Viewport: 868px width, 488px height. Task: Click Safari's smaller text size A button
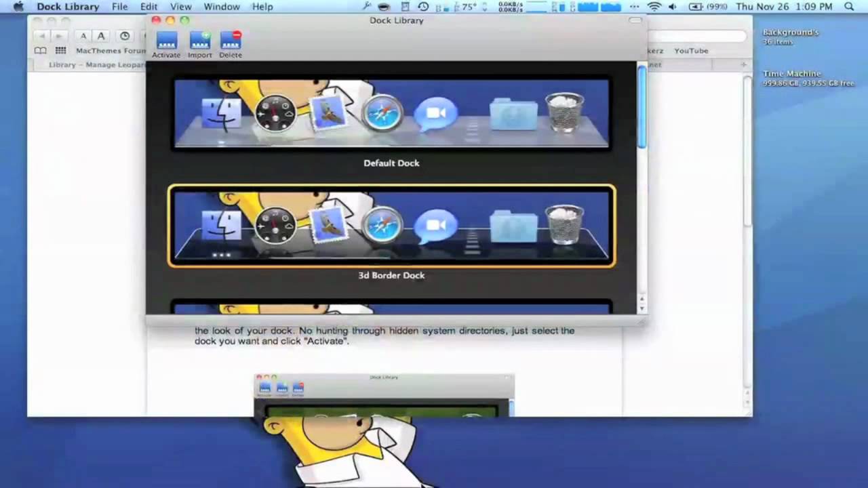[x=83, y=36]
